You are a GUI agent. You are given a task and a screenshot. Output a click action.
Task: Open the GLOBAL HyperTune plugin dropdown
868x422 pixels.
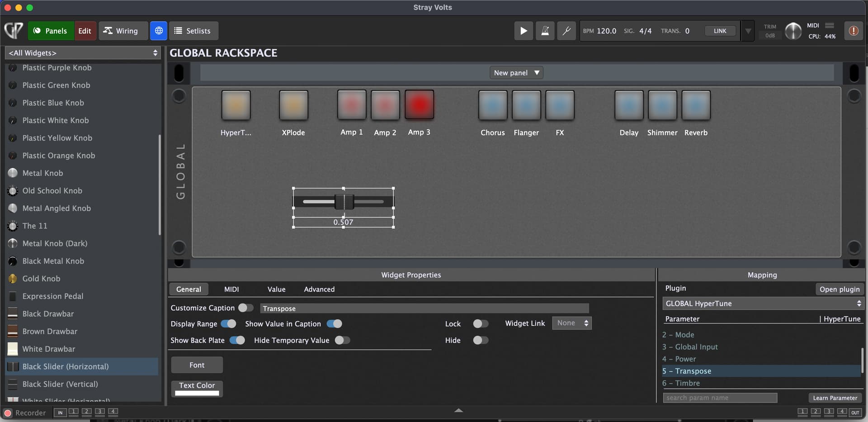tap(763, 303)
